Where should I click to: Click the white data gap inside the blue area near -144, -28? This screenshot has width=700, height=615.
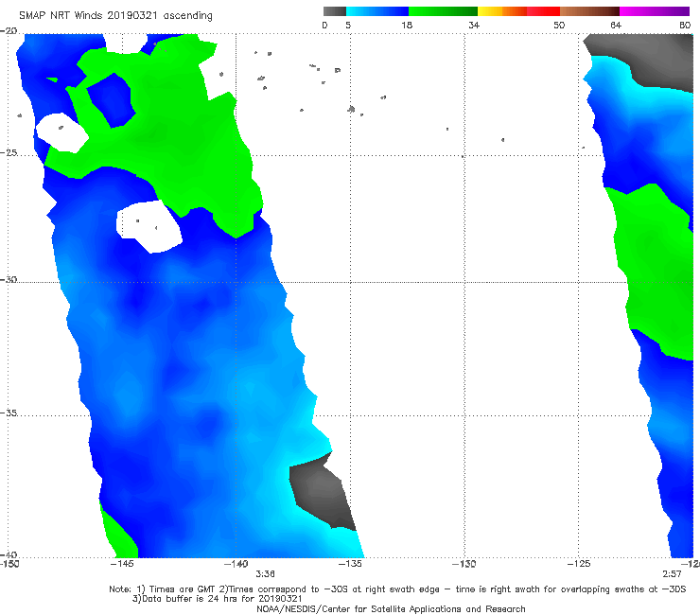(x=149, y=225)
